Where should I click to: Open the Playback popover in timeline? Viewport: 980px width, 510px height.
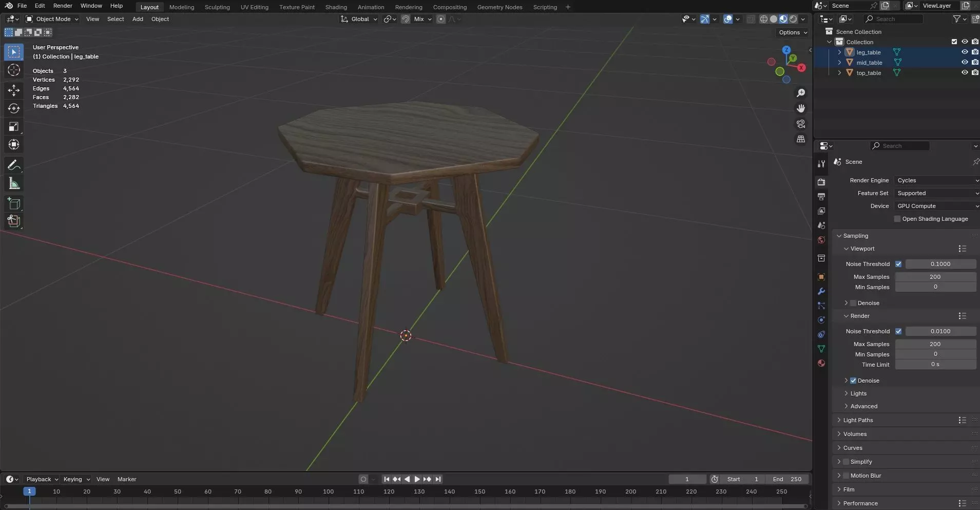pyautogui.click(x=42, y=479)
